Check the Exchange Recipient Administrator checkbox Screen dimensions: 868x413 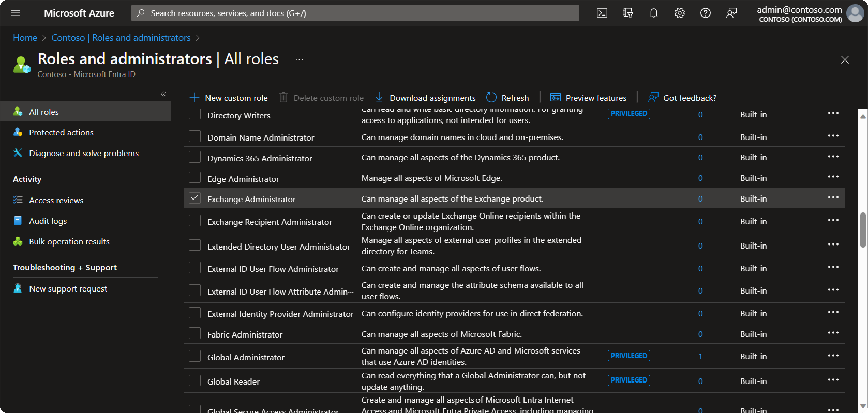(x=194, y=221)
